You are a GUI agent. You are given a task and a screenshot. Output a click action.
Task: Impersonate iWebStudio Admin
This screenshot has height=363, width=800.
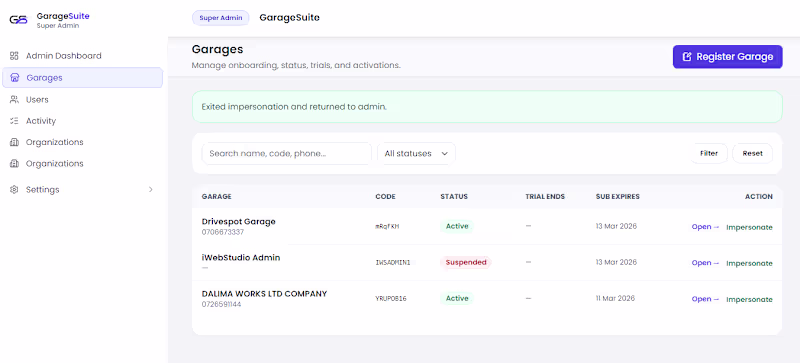[749, 263]
